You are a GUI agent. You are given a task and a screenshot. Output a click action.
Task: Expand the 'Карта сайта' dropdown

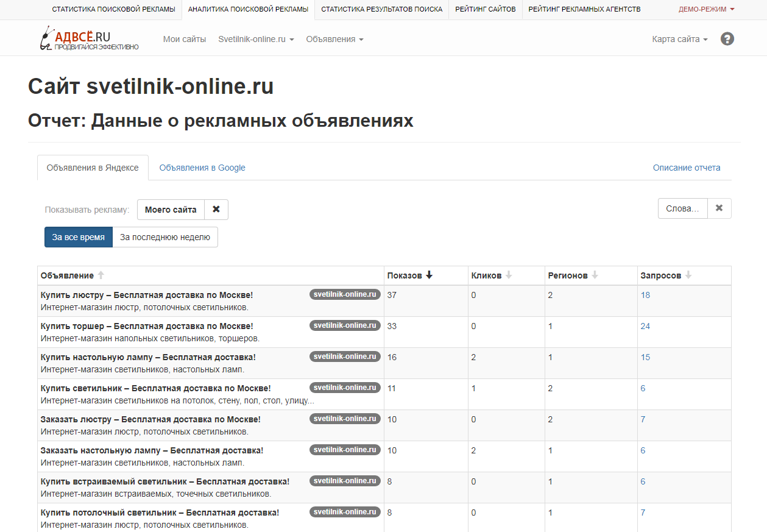(x=679, y=39)
